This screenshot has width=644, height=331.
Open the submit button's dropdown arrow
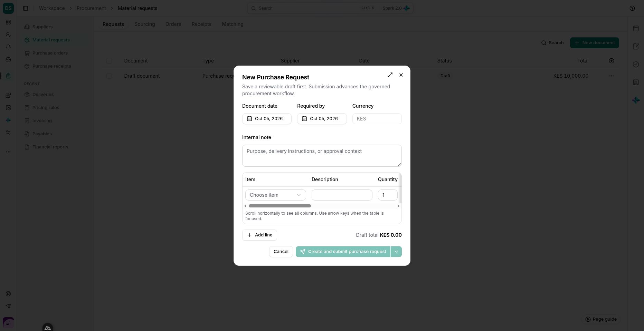click(396, 252)
